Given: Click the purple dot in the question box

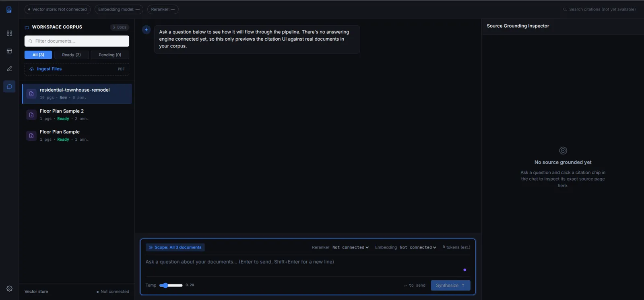Looking at the screenshot, I should (465, 270).
